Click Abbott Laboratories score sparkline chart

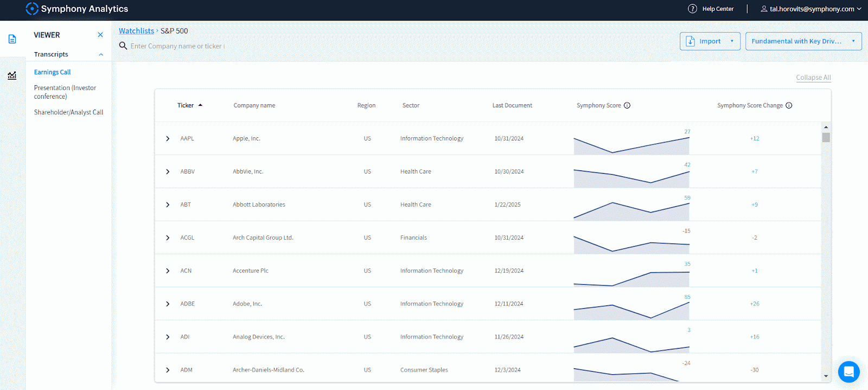click(631, 210)
